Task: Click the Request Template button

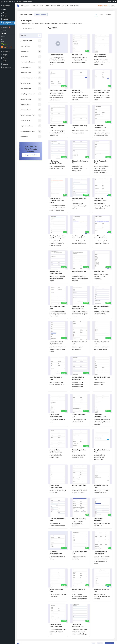Action: [x=31, y=155]
